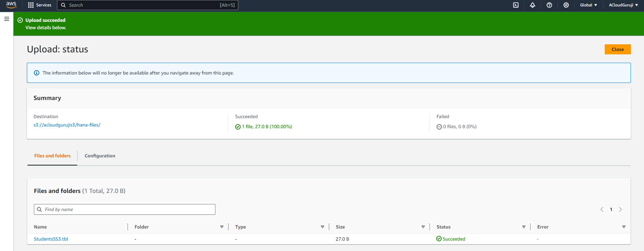Open the s3://acloudgurujis3/hana-files/ destination link
Image resolution: width=644 pixels, height=251 pixels.
coord(67,125)
